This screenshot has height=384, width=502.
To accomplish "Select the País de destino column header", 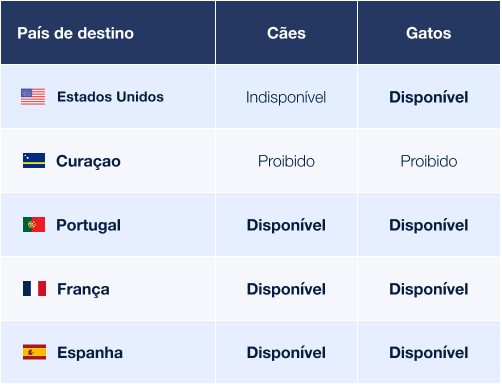I will click(76, 33).
